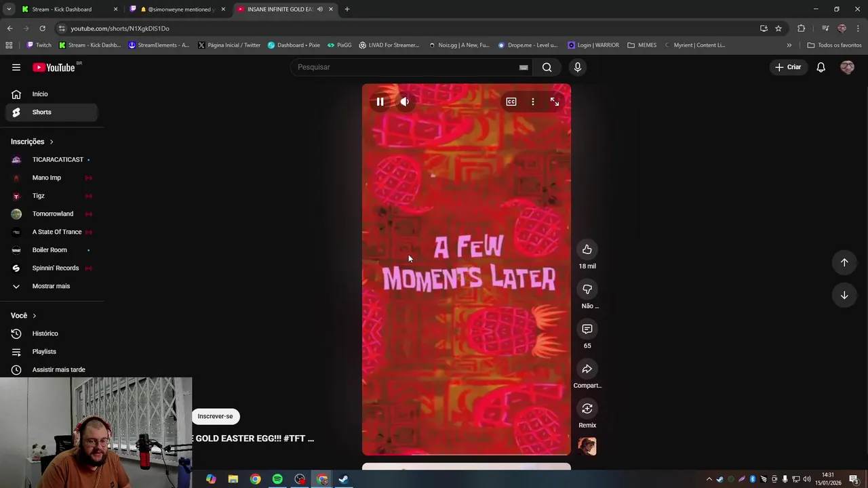Open the StreamElements bookmark
Viewport: 868px width, 488px height.
coord(159,45)
